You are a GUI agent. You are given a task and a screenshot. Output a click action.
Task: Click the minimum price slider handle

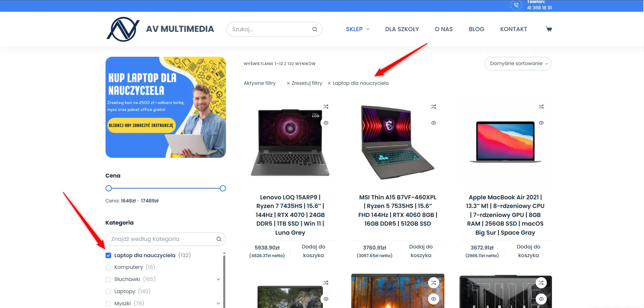click(x=109, y=188)
